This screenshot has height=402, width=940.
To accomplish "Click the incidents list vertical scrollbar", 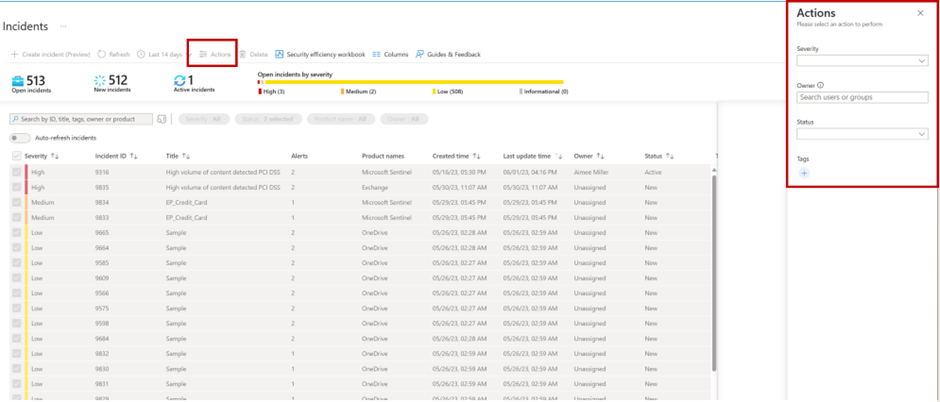I will (713, 273).
